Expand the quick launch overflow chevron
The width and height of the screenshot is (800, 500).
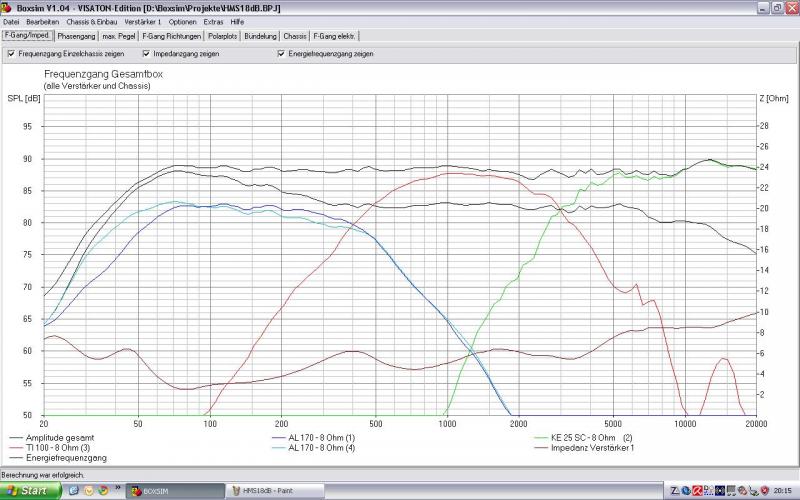117,491
